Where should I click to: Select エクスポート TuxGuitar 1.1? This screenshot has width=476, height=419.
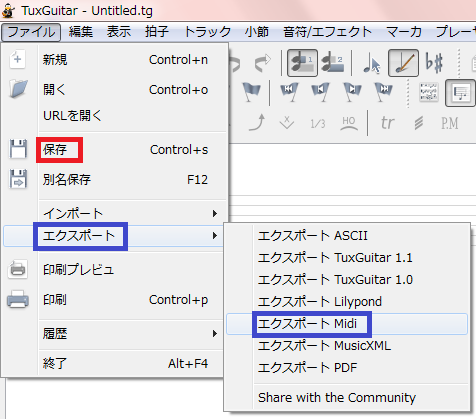[347, 258]
